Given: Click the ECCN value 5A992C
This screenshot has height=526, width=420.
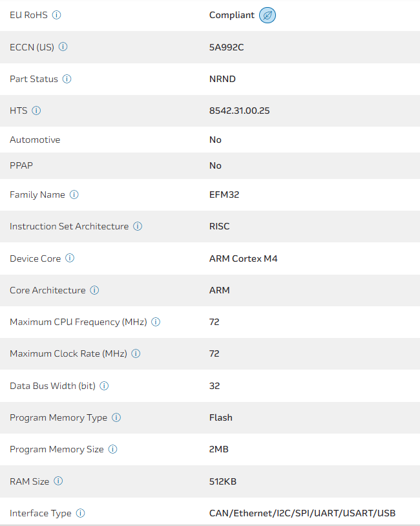Looking at the screenshot, I should point(225,47).
